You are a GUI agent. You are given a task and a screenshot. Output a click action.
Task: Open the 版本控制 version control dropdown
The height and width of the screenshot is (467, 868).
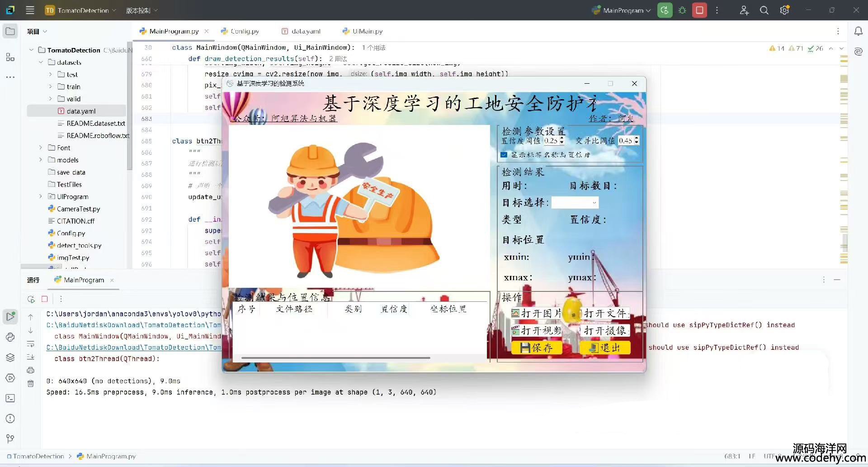(x=142, y=10)
